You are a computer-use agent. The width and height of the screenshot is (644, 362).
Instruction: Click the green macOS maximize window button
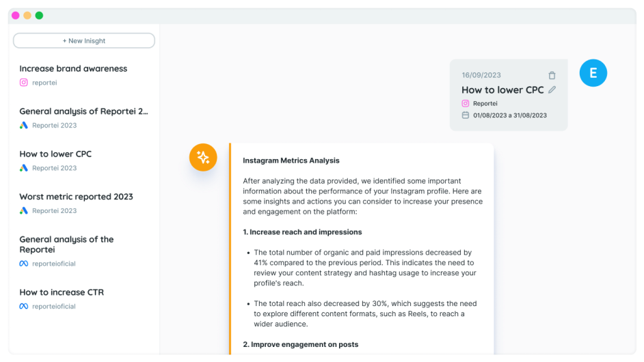(x=39, y=16)
